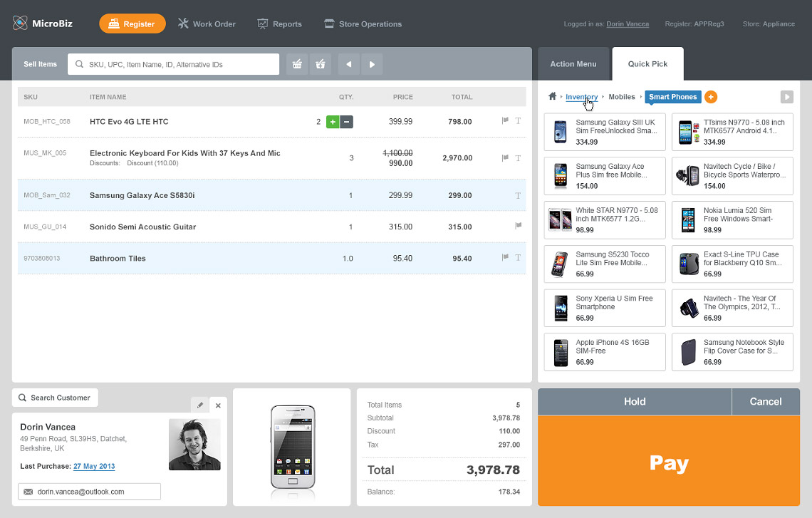Viewport: 812px width, 518px height.
Task: Go to previous with left arrow button
Action: click(x=348, y=64)
